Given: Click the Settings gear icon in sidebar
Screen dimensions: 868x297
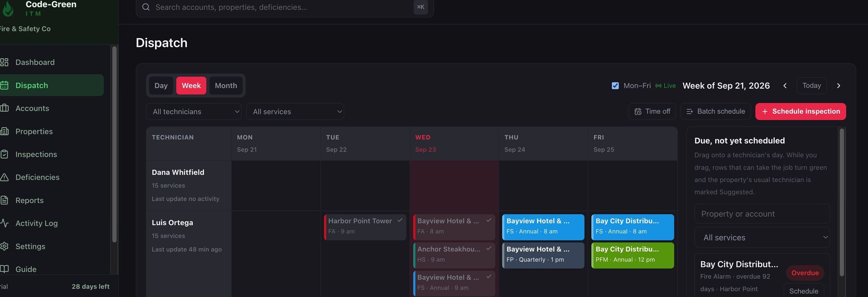Looking at the screenshot, I should (4, 246).
